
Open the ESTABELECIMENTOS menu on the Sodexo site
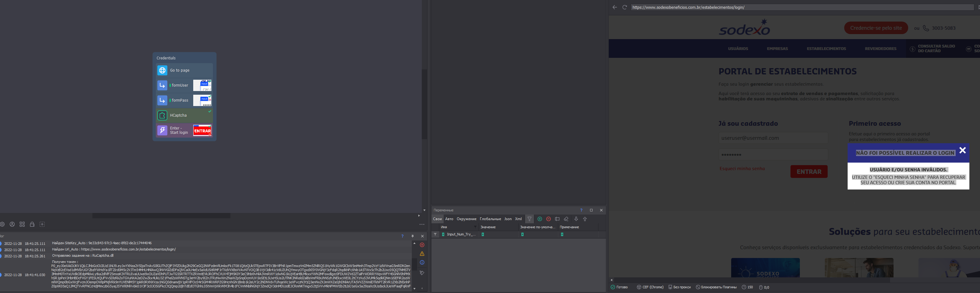click(x=826, y=49)
